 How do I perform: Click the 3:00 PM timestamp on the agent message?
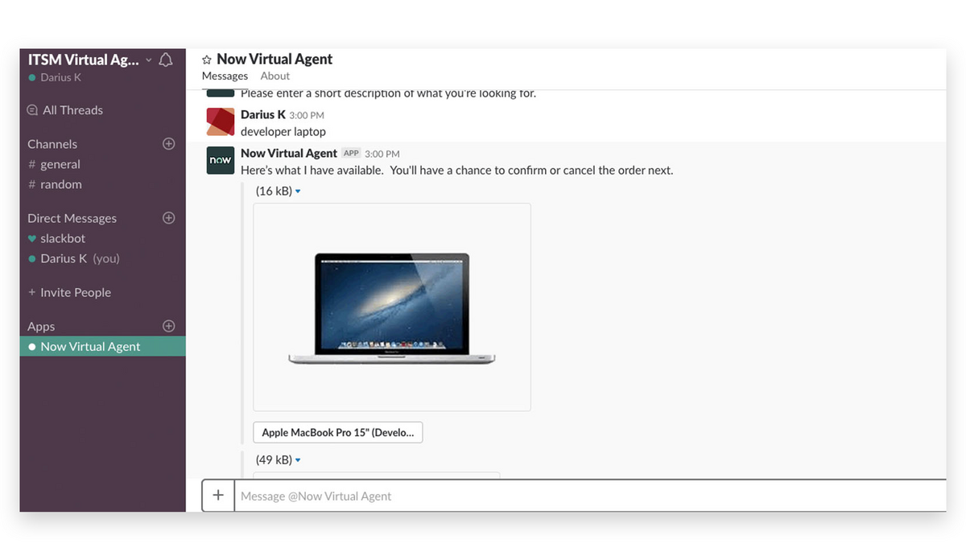coord(382,154)
